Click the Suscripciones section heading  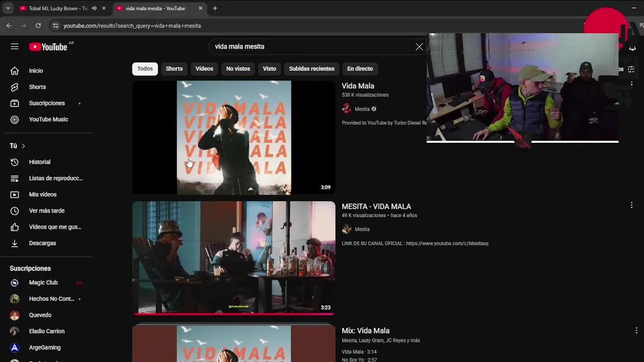[30, 268]
